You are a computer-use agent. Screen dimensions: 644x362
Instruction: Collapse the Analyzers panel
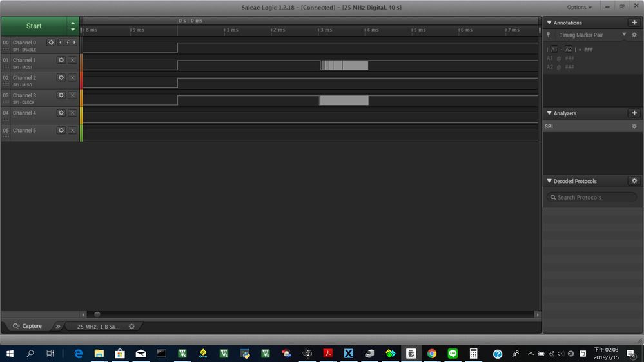point(549,113)
